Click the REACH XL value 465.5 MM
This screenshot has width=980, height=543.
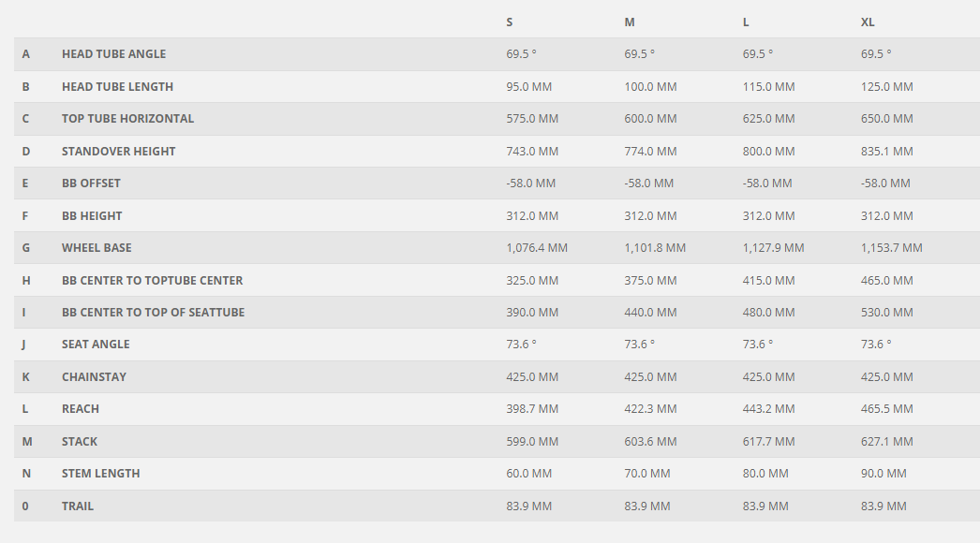point(887,409)
